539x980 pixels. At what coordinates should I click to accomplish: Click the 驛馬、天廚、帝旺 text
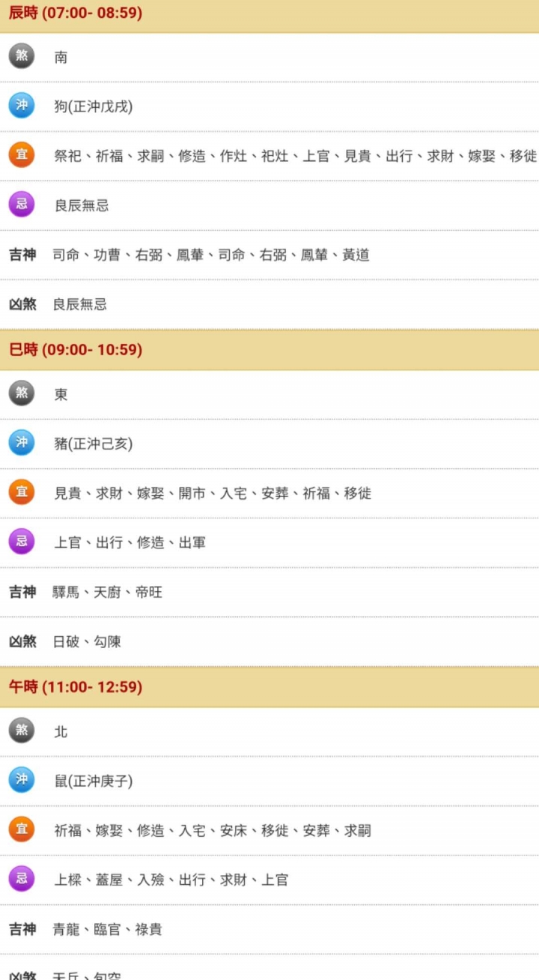pos(107,592)
